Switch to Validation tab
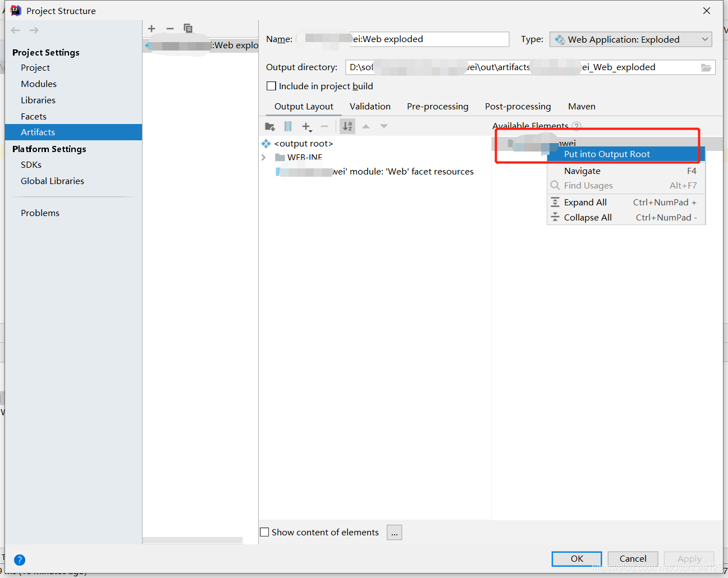Screen dimensions: 728x578 [x=370, y=107]
